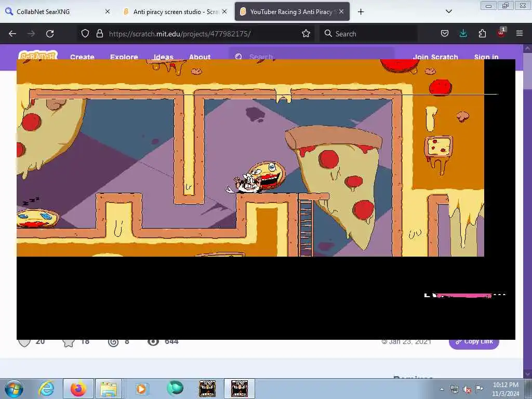Open first screaming face taskbar app
Screen dimensions: 532x399
pyautogui.click(x=207, y=389)
